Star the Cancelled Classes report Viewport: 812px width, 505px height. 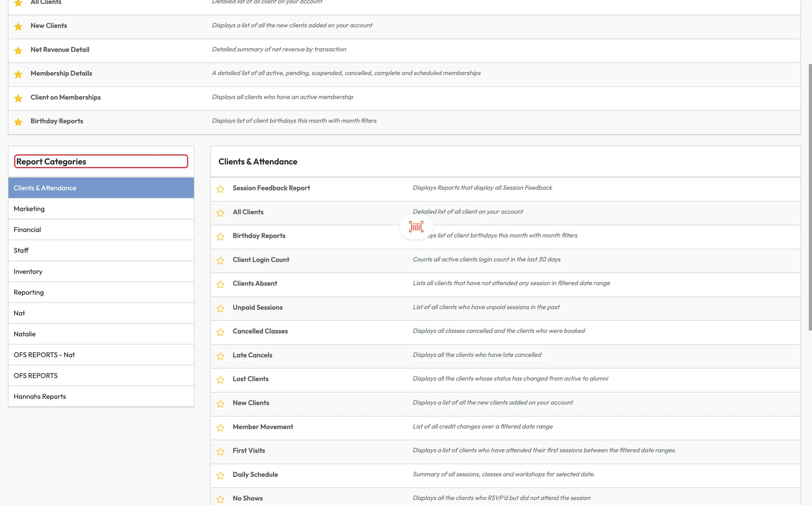220,332
